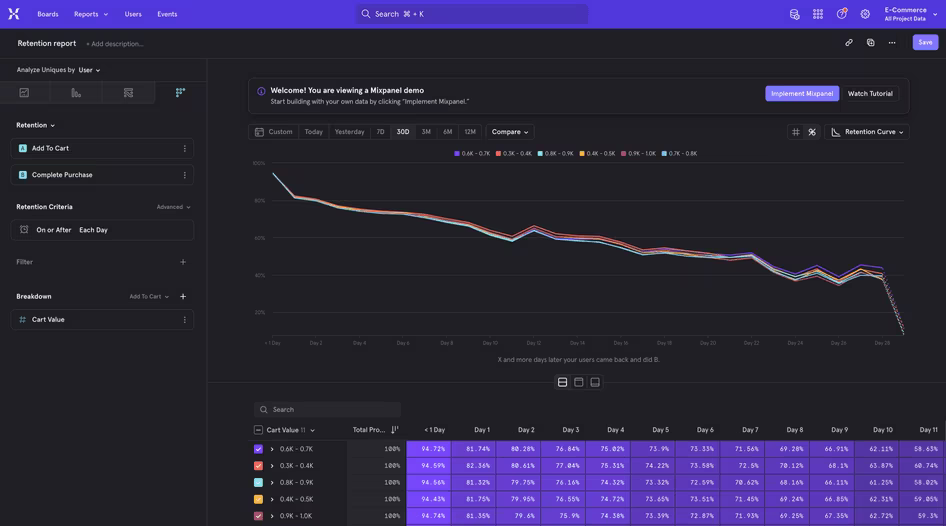The image size is (946, 526).
Task: Click the Mixpanel logo icon
Action: point(14,14)
